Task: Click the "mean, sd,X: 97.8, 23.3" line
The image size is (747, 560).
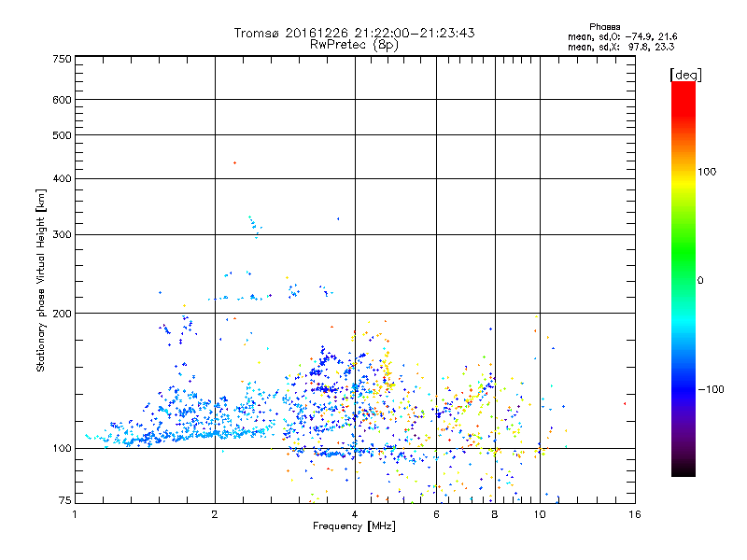Action: (x=621, y=47)
